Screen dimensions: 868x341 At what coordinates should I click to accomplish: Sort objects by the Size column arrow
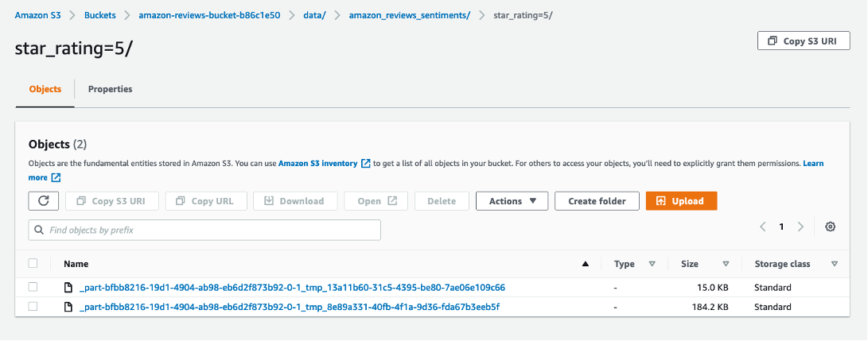click(726, 264)
